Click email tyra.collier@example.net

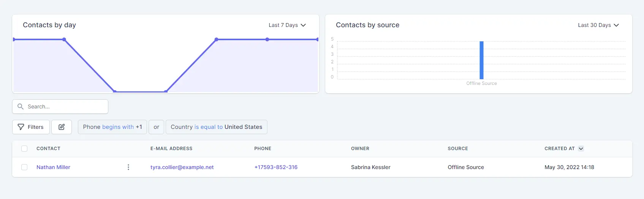[182, 167]
